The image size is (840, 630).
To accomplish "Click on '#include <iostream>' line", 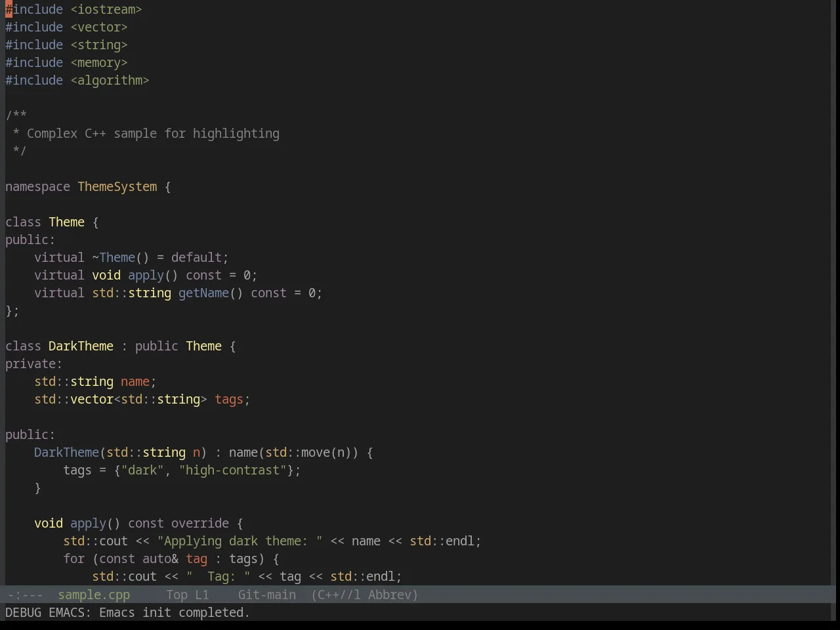I will [x=73, y=10].
